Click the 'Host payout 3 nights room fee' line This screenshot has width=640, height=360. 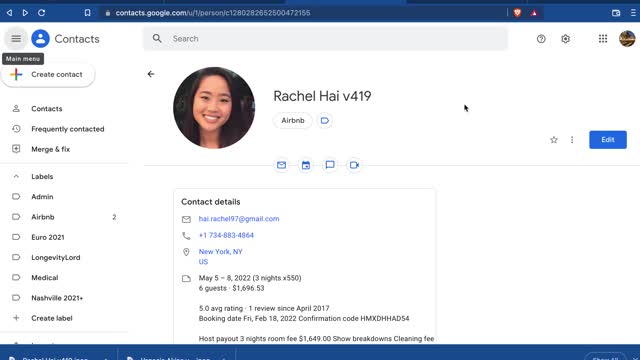316,338
